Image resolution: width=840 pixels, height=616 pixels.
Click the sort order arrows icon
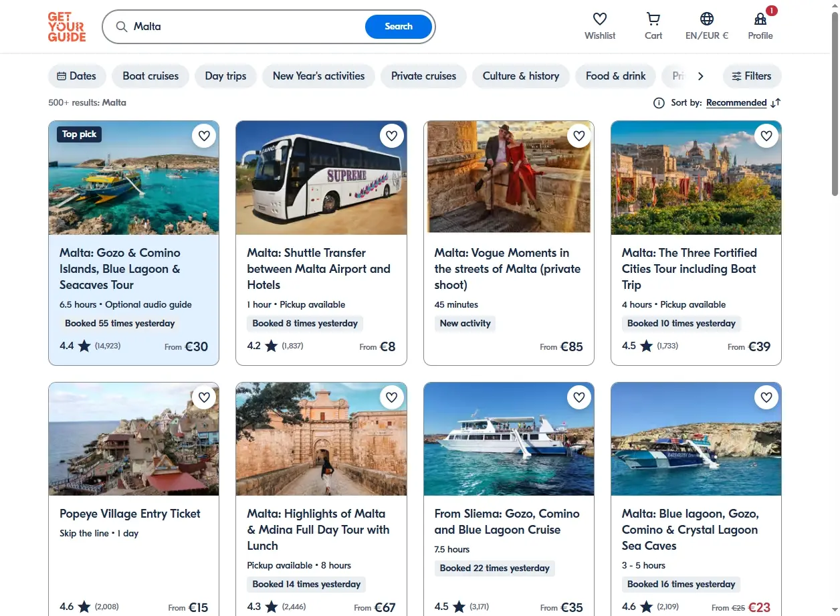point(776,103)
